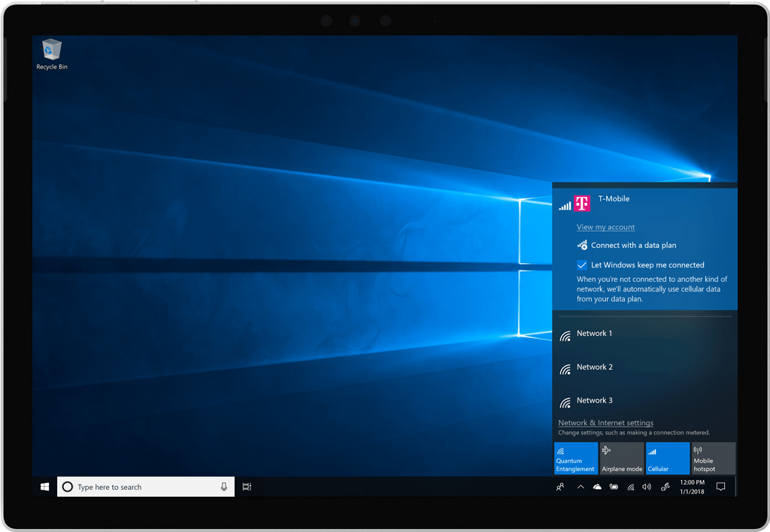The image size is (770, 532).
Task: Open the Recycle Bin desktop icon
Action: tap(52, 53)
